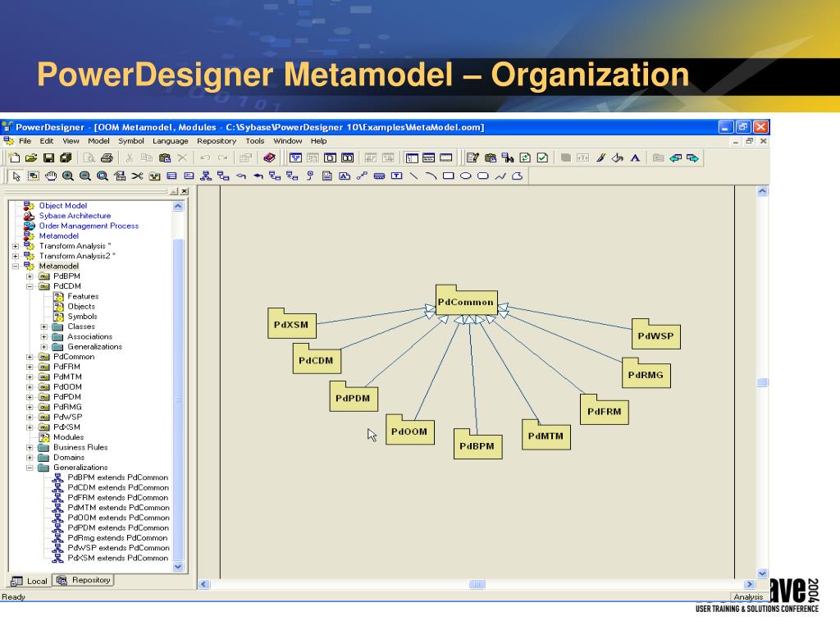Select the Modules diagram tree item

tap(69, 438)
